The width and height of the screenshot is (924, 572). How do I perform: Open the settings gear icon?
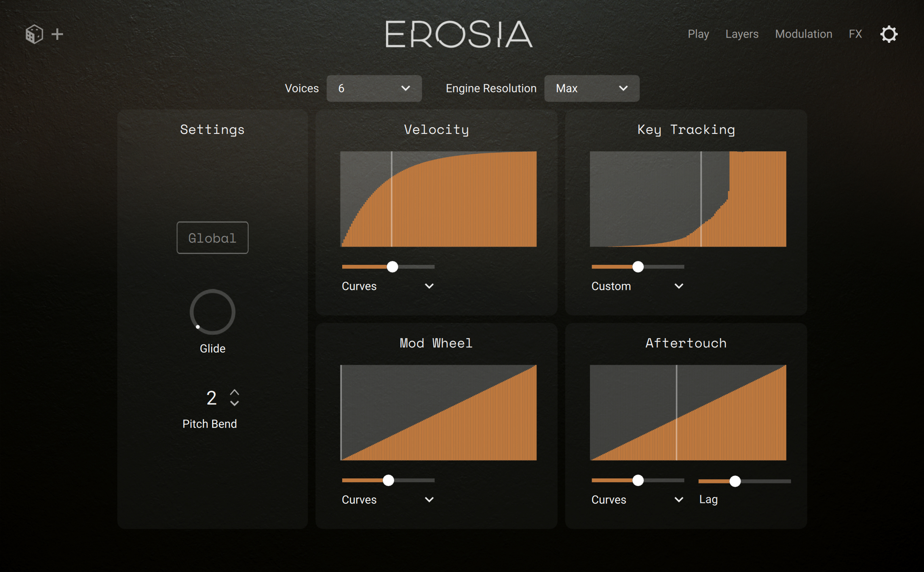[x=888, y=34]
